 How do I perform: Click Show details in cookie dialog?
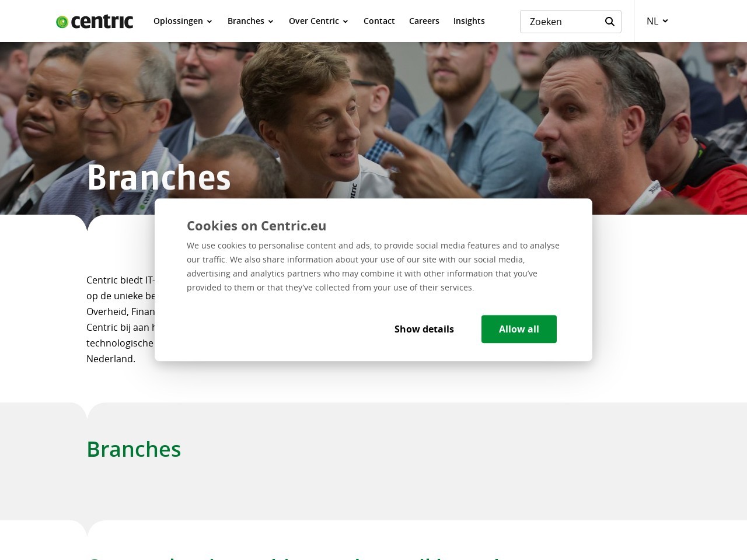(x=424, y=329)
